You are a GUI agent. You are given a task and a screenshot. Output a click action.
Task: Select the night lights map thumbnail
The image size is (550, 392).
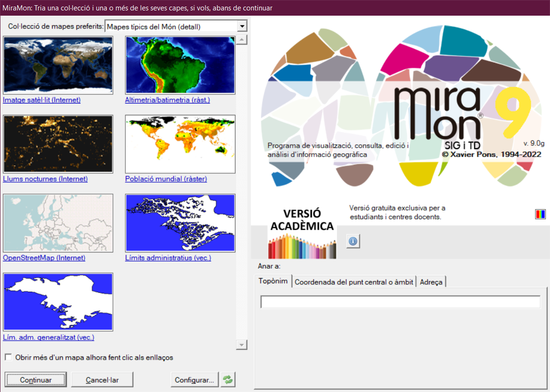click(58, 144)
